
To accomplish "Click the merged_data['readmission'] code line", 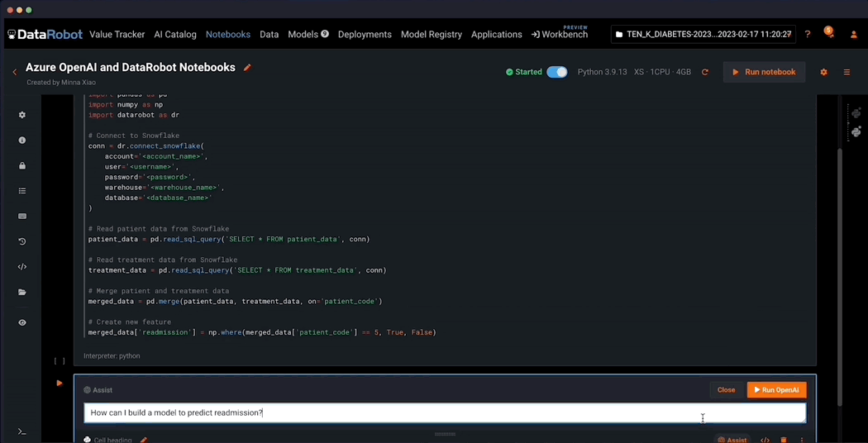I will [262, 332].
